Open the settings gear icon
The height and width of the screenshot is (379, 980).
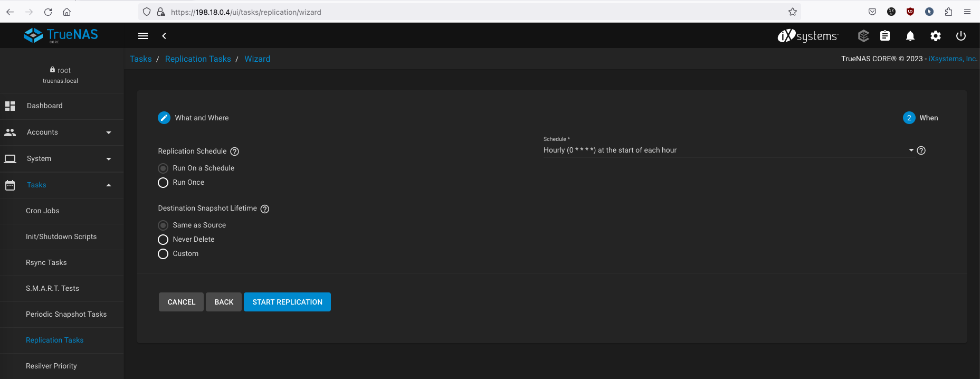[935, 36]
